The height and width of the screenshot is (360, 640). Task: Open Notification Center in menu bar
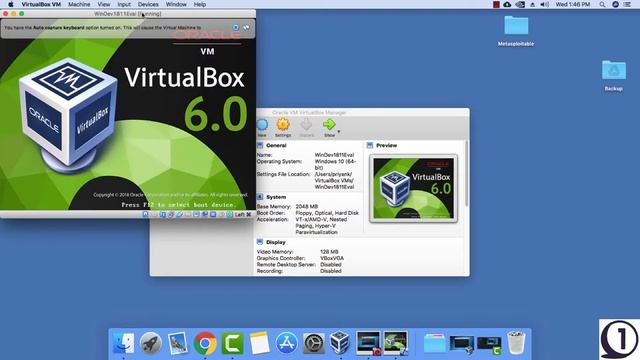627,4
